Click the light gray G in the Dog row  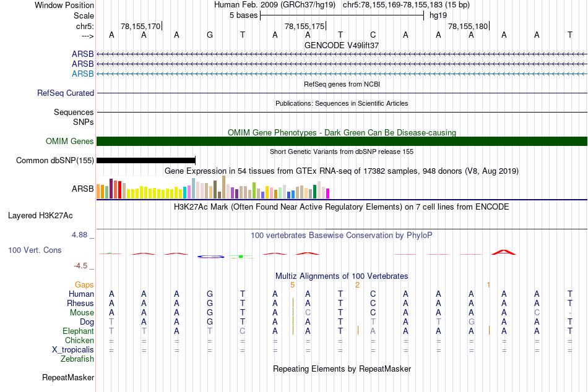tap(472, 322)
